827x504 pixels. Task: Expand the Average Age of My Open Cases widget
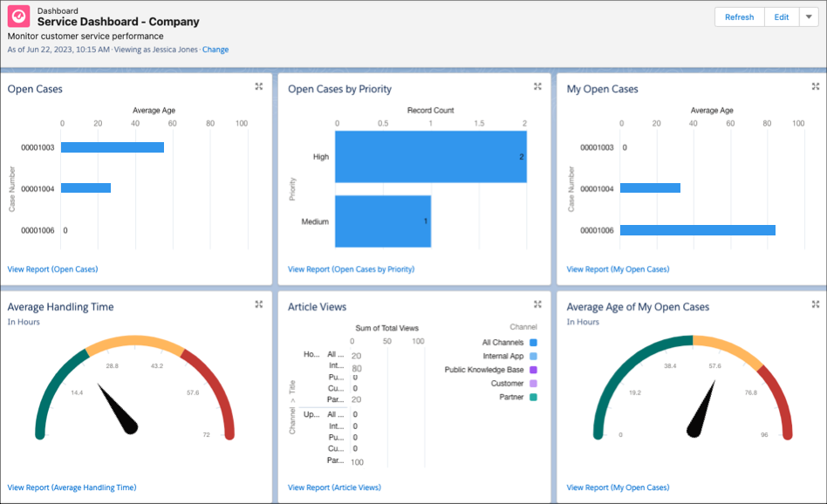point(815,304)
